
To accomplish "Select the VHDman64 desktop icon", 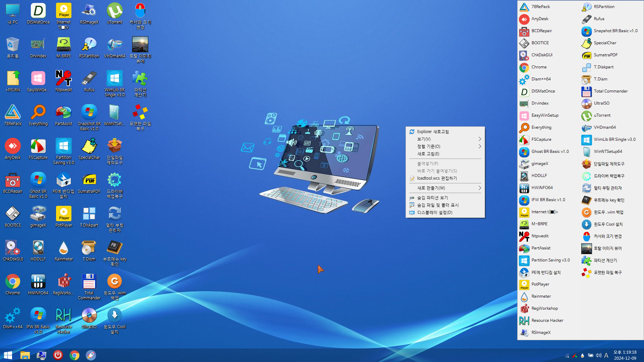I will pos(115,48).
